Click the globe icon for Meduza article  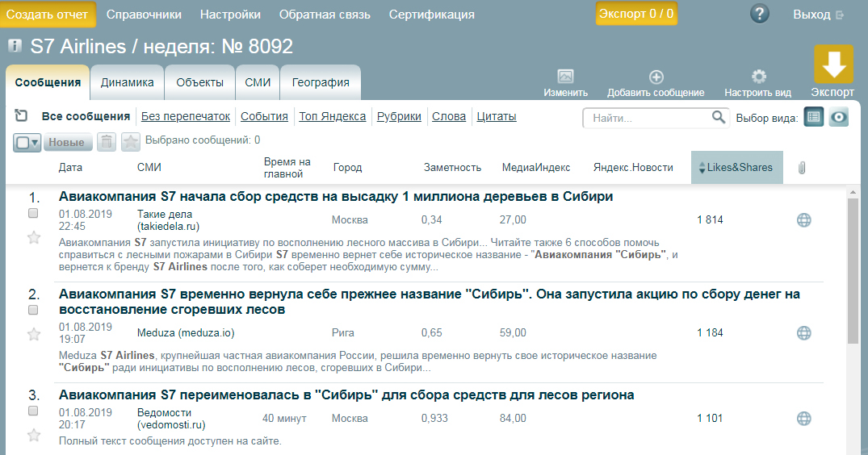pyautogui.click(x=803, y=332)
